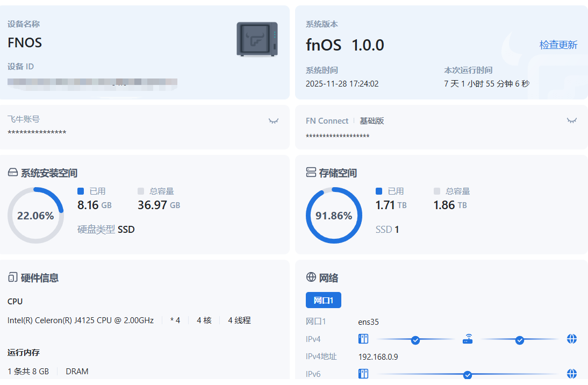Click the NAS device image
588x385 pixels.
pyautogui.click(x=257, y=39)
